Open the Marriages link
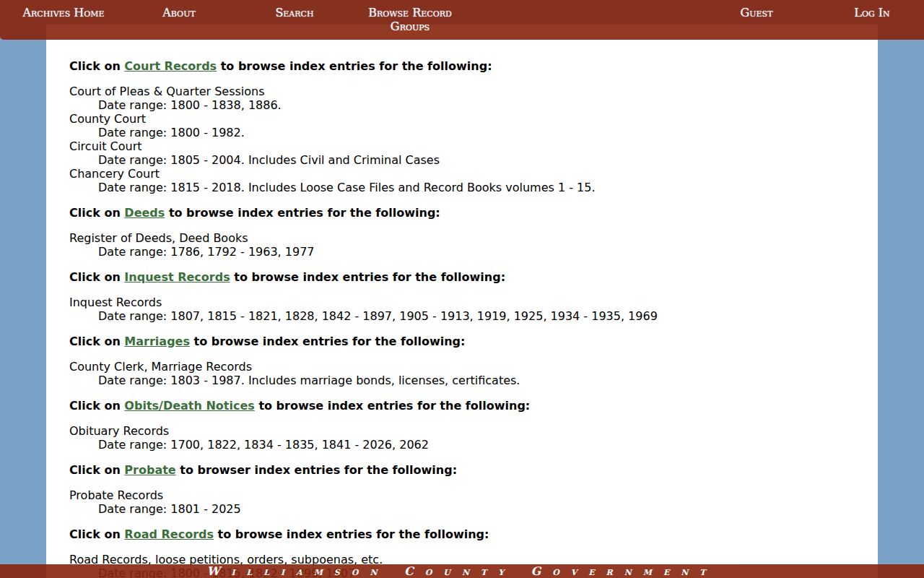This screenshot has height=578, width=924. pyautogui.click(x=157, y=341)
